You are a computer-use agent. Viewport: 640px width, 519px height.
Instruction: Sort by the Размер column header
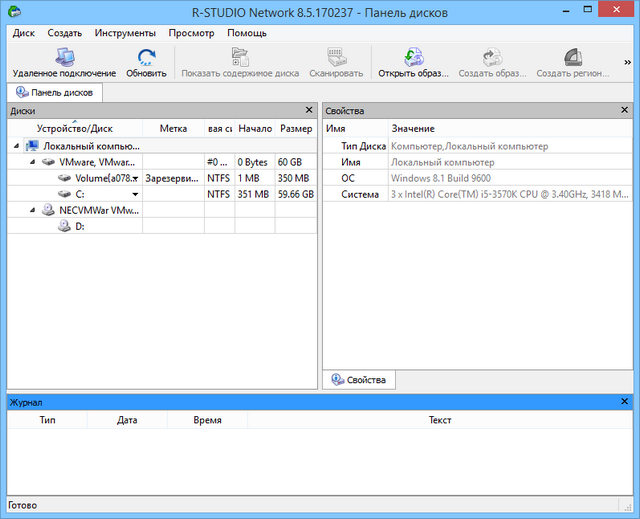click(x=296, y=128)
